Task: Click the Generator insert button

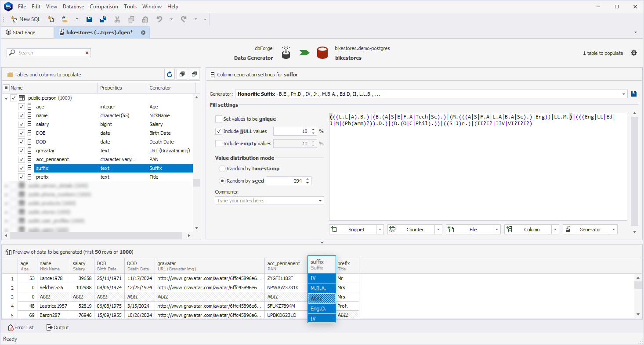Action: [x=586, y=230]
